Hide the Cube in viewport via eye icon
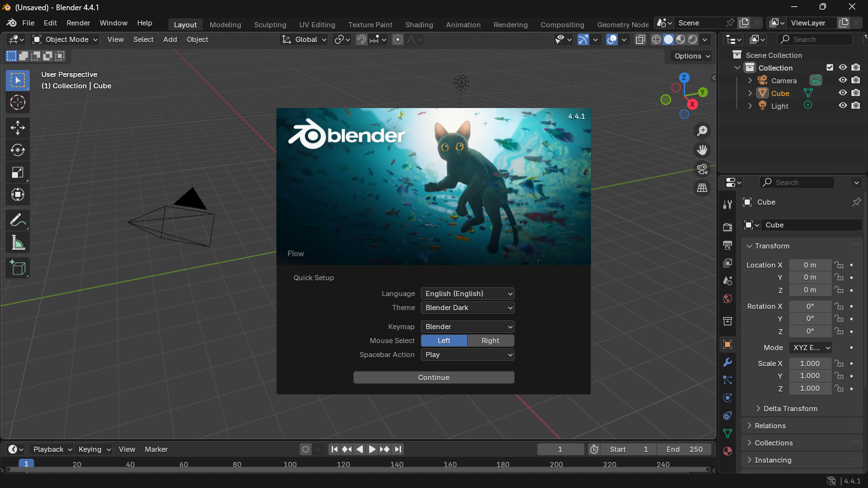 (x=843, y=93)
